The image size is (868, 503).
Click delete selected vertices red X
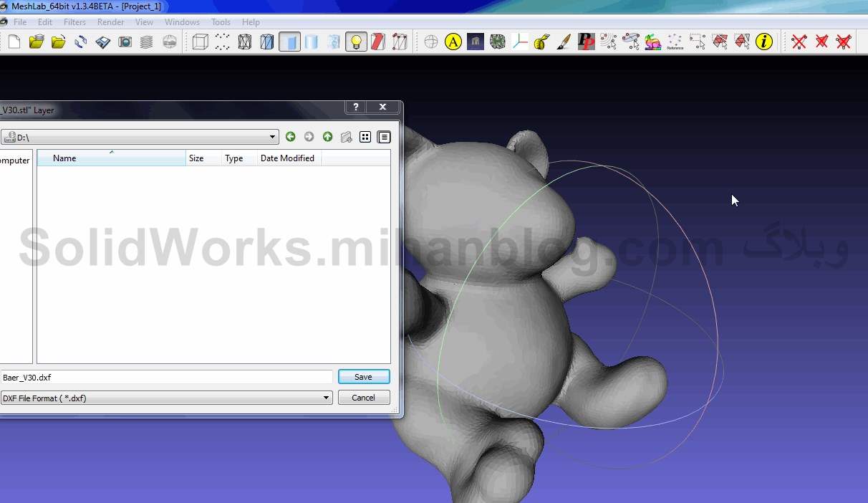(799, 42)
